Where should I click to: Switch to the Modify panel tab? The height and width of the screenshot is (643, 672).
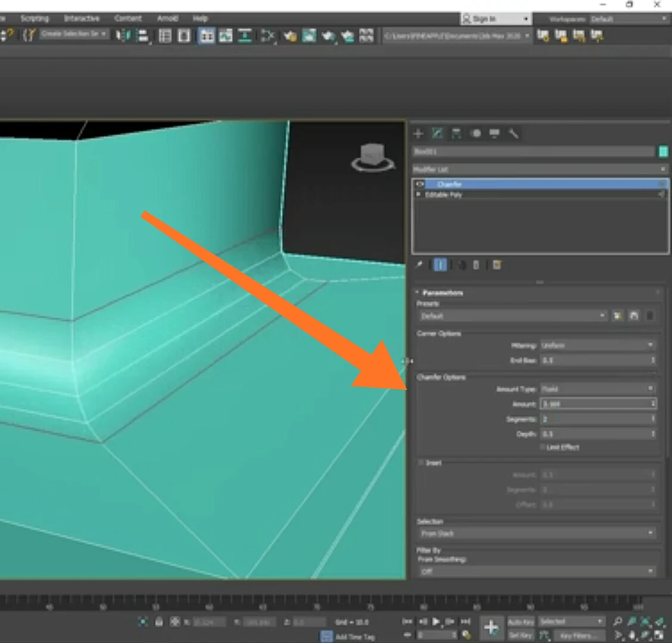[x=437, y=133]
